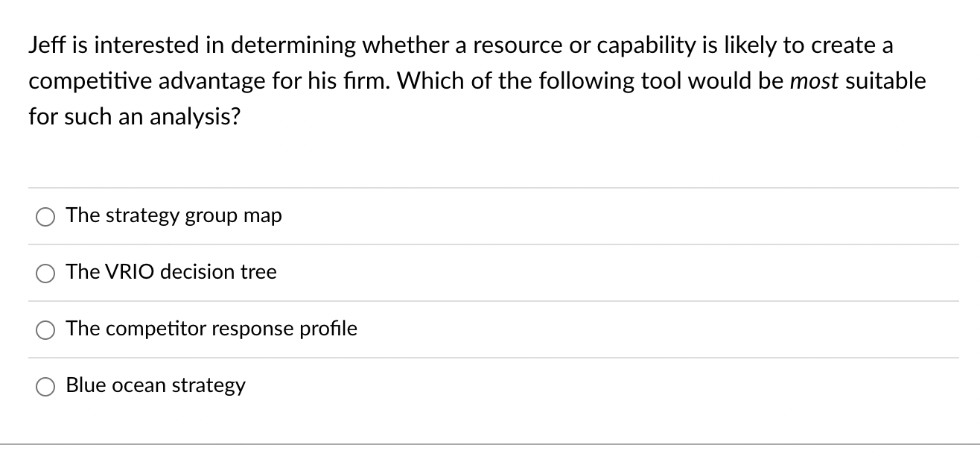This screenshot has width=980, height=474.
Task: Click the word 'VRIO' in second option
Action: pyautogui.click(x=128, y=272)
